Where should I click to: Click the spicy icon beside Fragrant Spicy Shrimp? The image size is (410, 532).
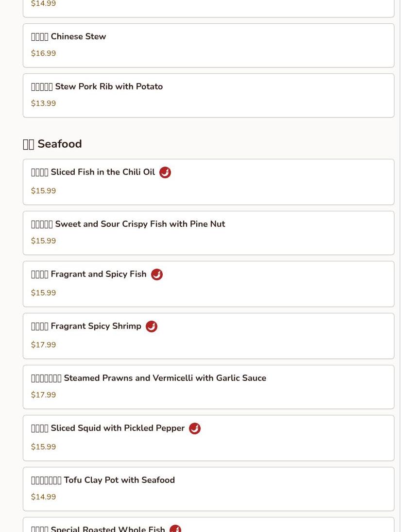(152, 326)
